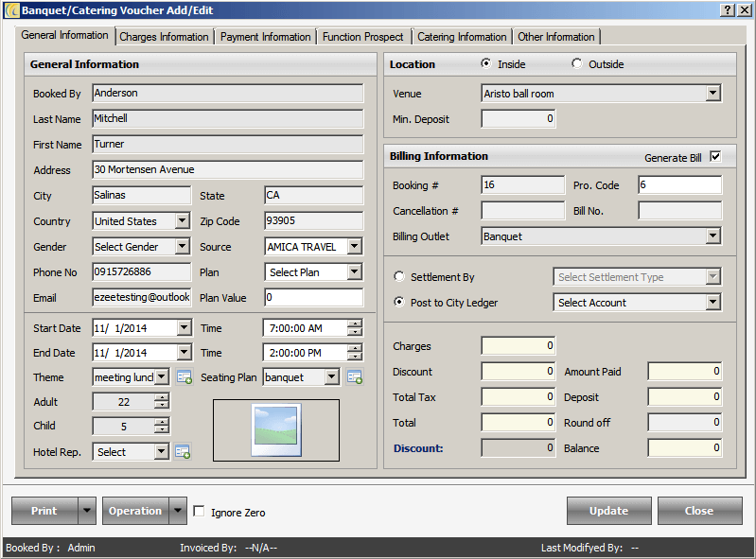Image resolution: width=756 pixels, height=559 pixels.
Task: Click the Pro. Code input field
Action: tap(679, 185)
